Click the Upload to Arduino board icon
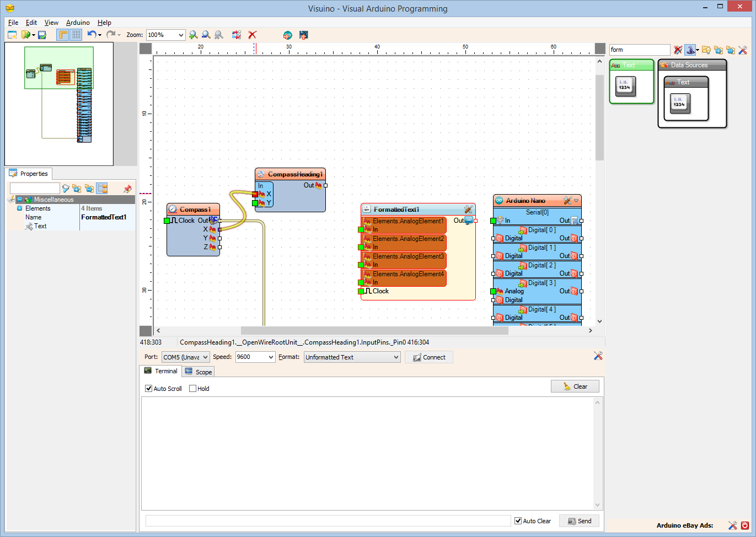Image resolution: width=756 pixels, height=537 pixels. tap(303, 35)
